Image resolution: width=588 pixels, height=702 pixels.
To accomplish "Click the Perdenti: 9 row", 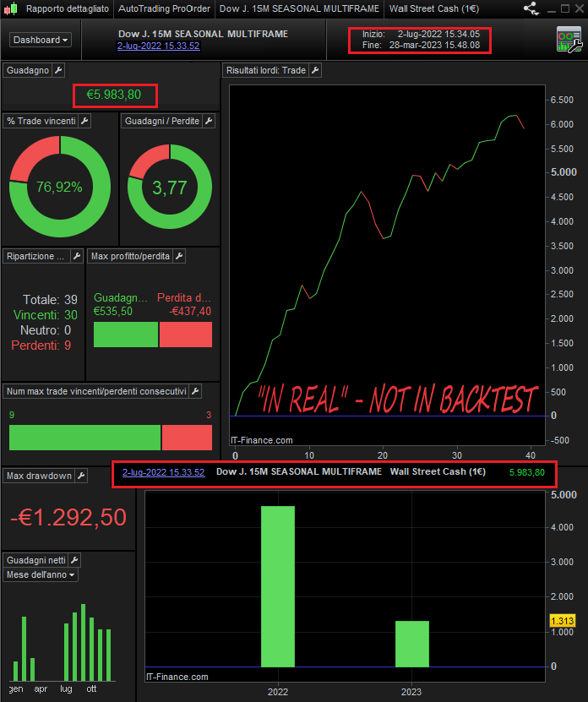I will (41, 346).
